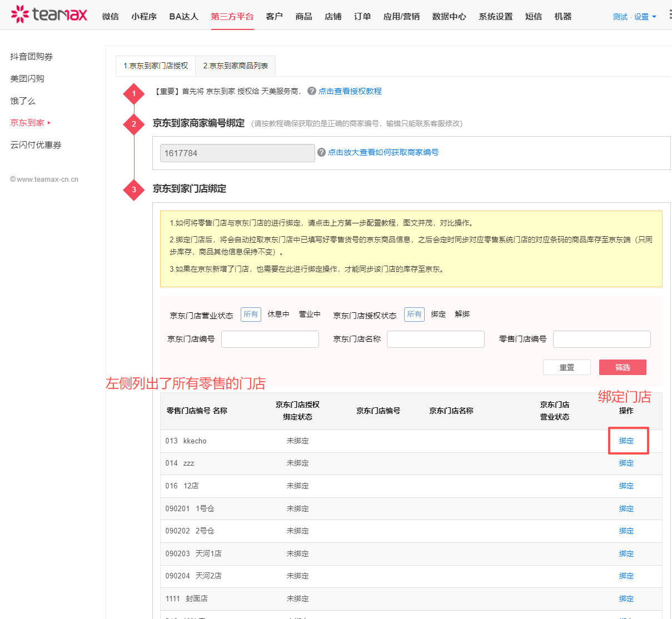The height and width of the screenshot is (619, 672).
Task: Open the 客户 menu
Action: [275, 17]
